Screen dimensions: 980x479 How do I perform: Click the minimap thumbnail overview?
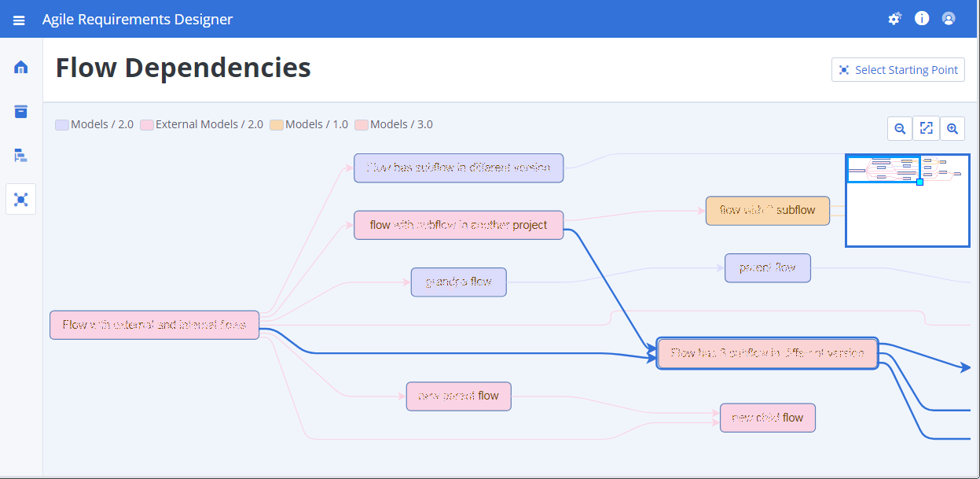coord(907,200)
